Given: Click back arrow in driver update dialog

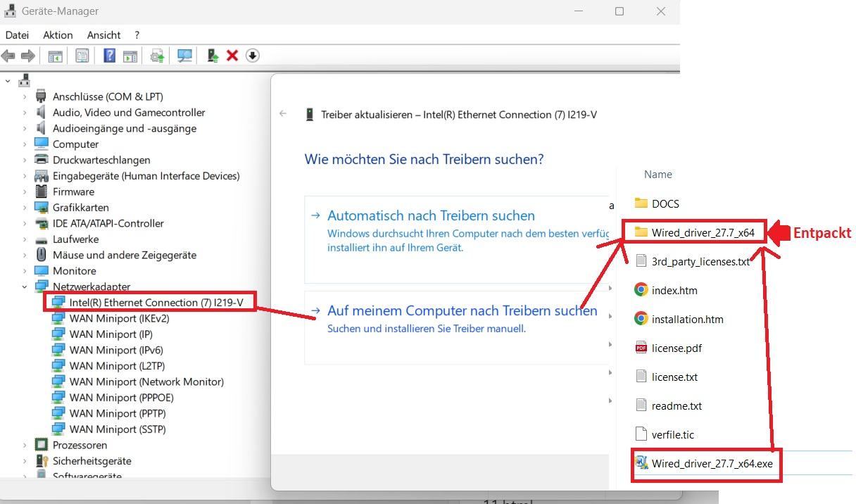Looking at the screenshot, I should (x=283, y=113).
